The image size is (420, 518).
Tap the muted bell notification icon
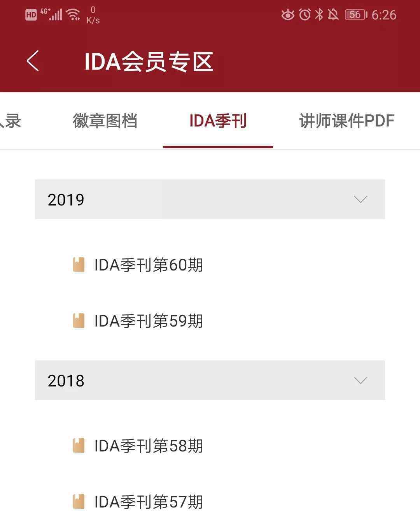coord(333,15)
